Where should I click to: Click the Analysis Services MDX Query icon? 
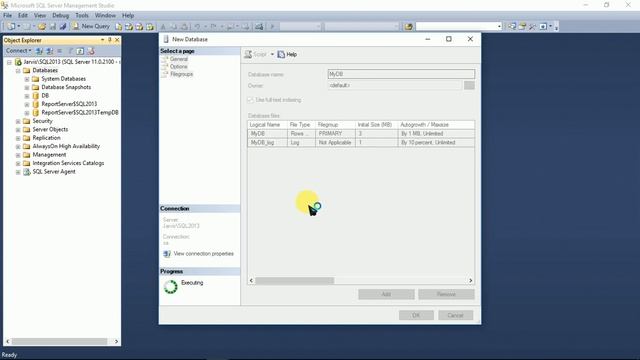coord(129,27)
